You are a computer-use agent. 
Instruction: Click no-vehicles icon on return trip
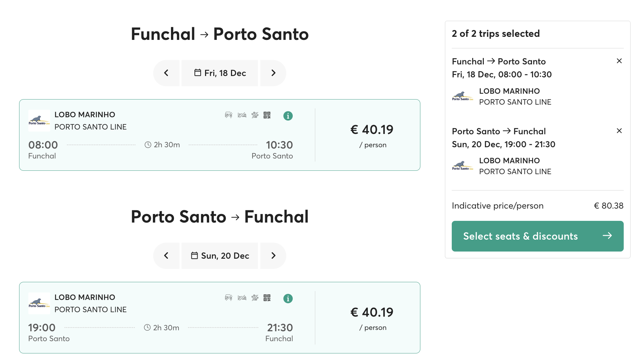click(229, 298)
